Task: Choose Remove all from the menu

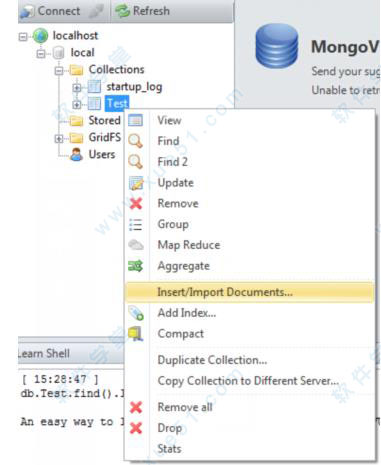Action: (249, 407)
